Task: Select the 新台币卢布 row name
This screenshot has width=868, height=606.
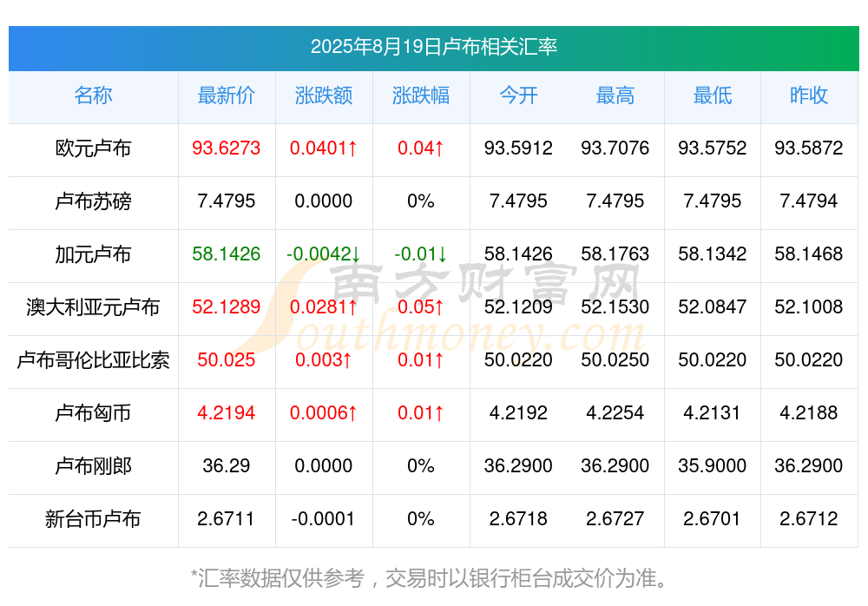Action: [x=93, y=519]
